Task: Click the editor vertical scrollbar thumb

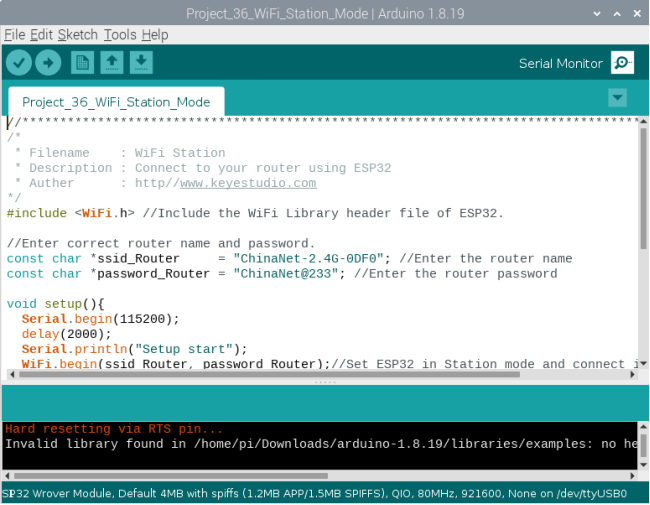Action: tap(643, 189)
